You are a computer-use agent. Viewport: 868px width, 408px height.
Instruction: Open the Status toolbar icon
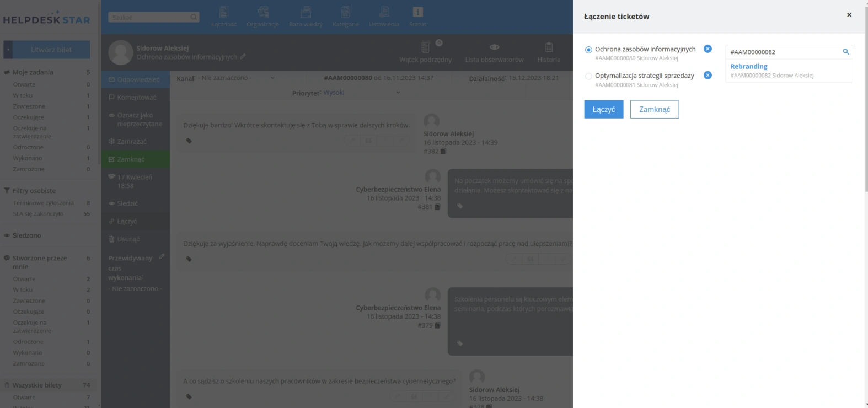point(418,17)
